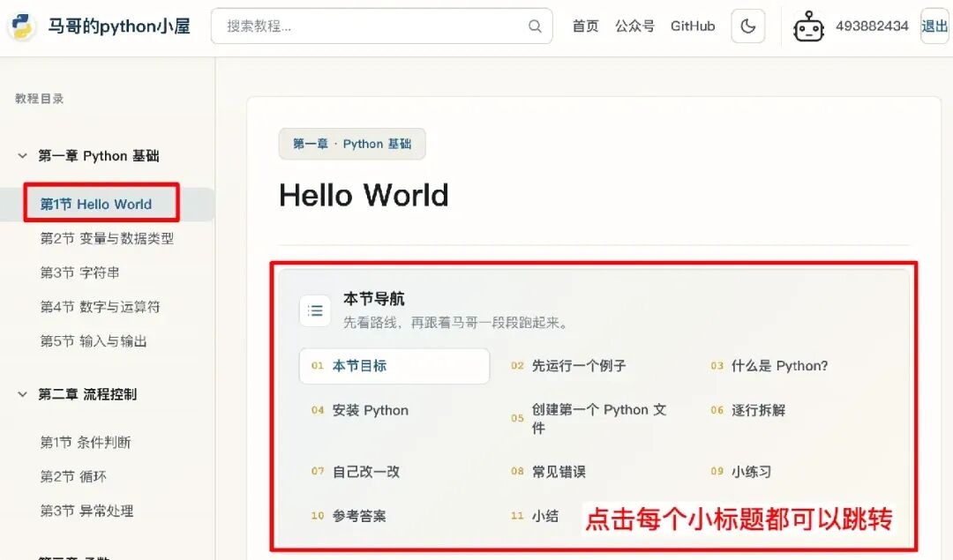Open 第3节 字符串 lesson
953x560 pixels.
(79, 273)
